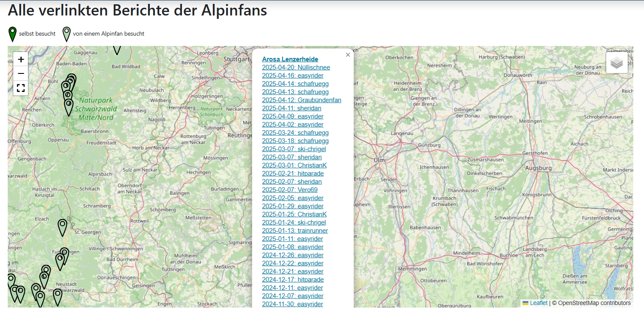Open the Leaflet attribution link
This screenshot has height=317, width=644.
click(x=538, y=303)
